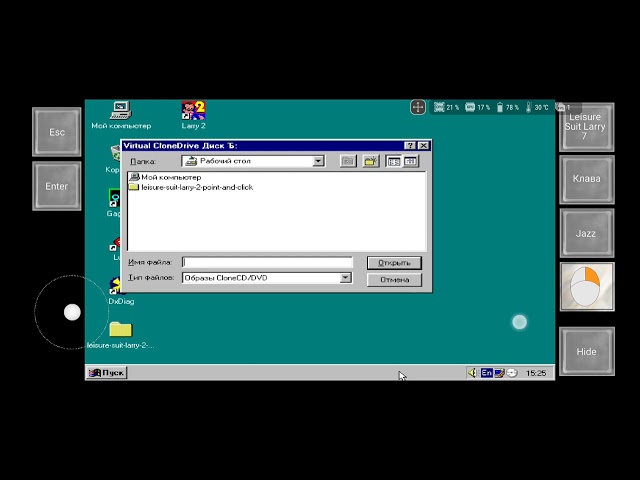
Task: Tap the Esc overlay key
Action: (57, 132)
